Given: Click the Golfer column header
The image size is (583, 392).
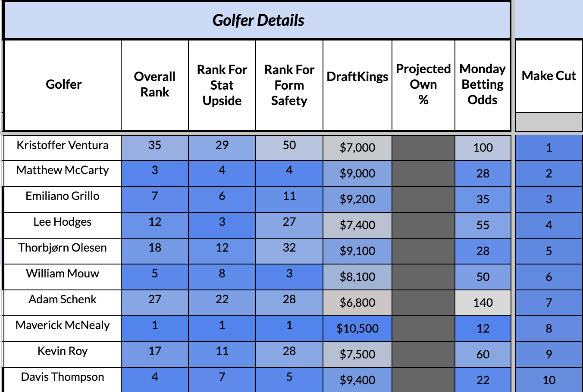Looking at the screenshot, I should pos(63,84).
